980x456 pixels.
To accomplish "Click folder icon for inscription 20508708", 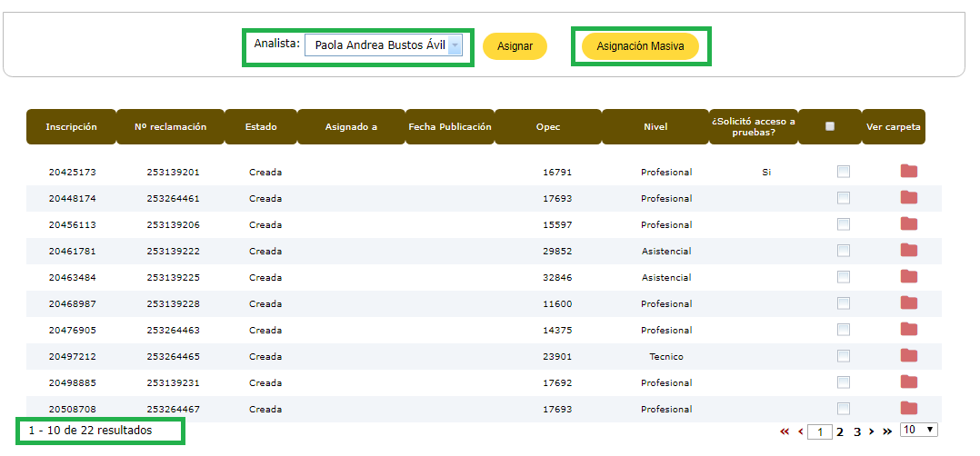I will 908,409.
